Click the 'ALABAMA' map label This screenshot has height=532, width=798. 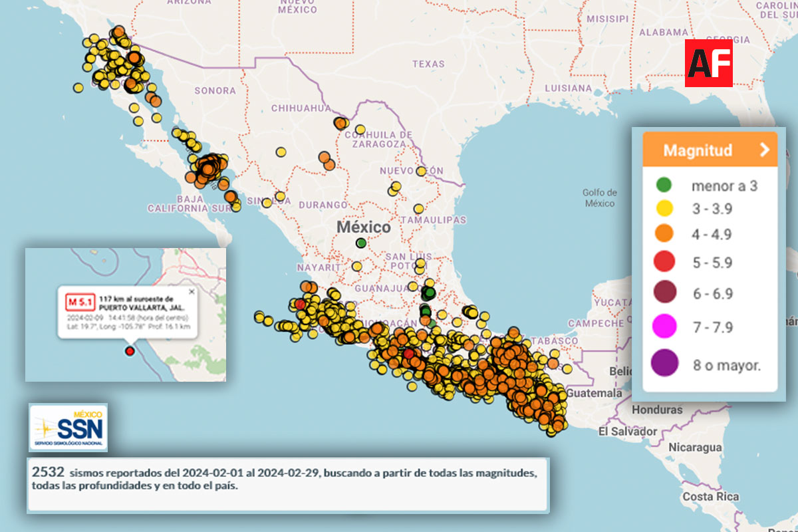pyautogui.click(x=663, y=32)
